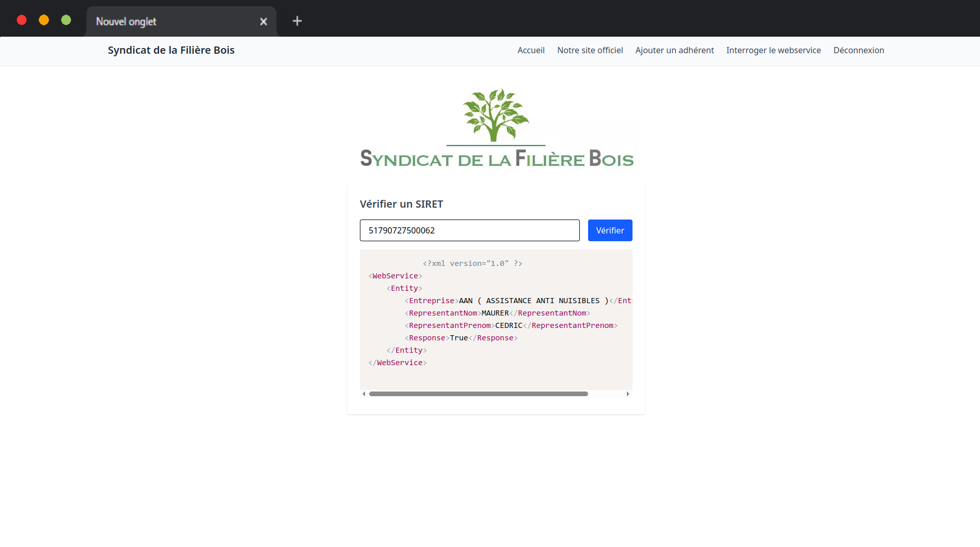The width and height of the screenshot is (980, 547).
Task: Click the Syndicat de la Filière Bois tree logo
Action: (x=496, y=129)
